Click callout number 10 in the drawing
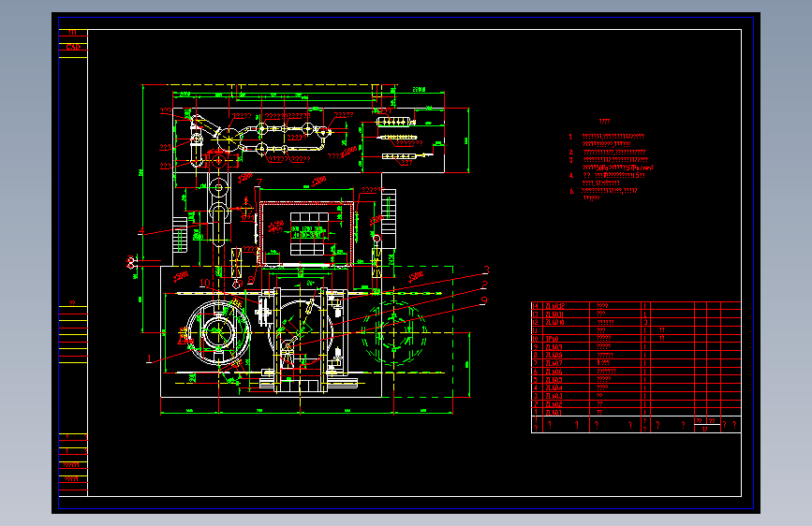Image resolution: width=812 pixels, height=526 pixels. pyautogui.click(x=205, y=284)
